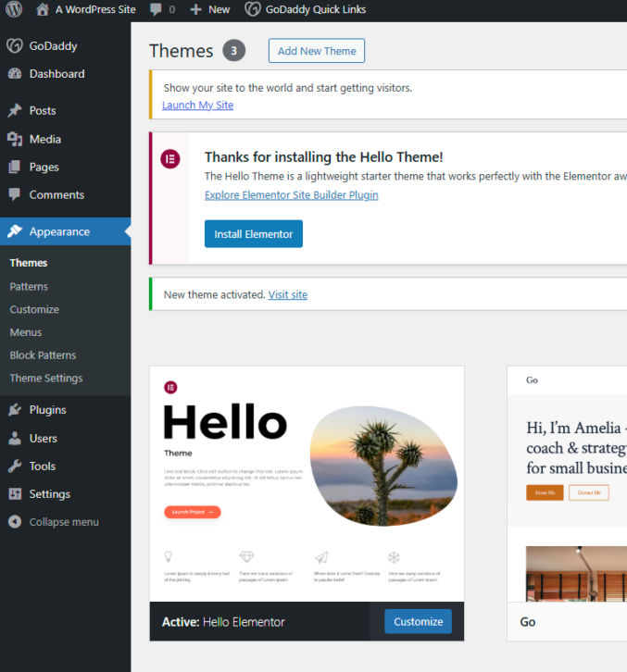Select Customize submenu item
This screenshot has height=672, width=627.
click(x=34, y=309)
